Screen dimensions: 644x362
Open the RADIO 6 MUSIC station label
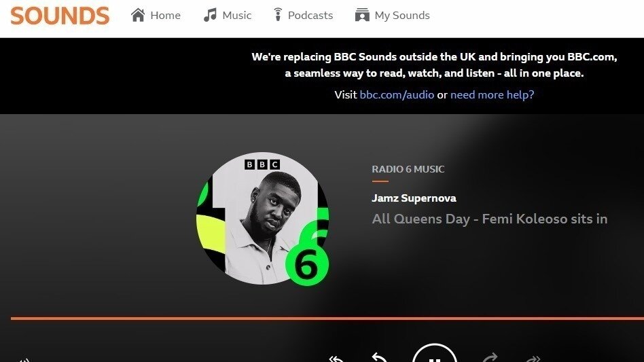(x=408, y=169)
